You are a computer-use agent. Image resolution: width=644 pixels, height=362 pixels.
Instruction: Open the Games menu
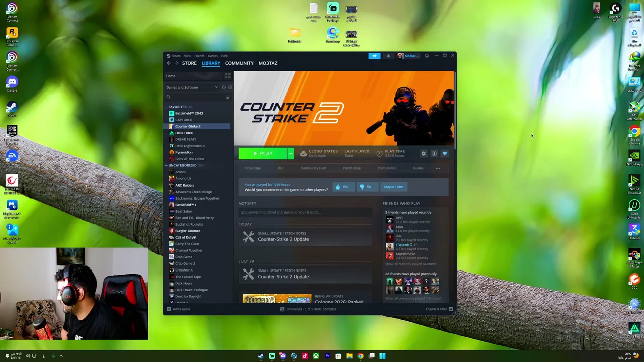point(213,56)
